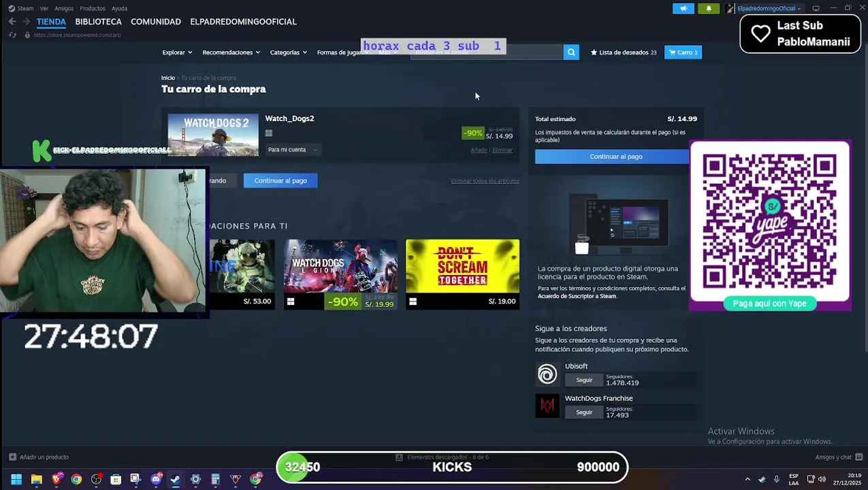This screenshot has width=868, height=490.
Task: Open the Para mi cuenta dropdown
Action: [x=292, y=150]
